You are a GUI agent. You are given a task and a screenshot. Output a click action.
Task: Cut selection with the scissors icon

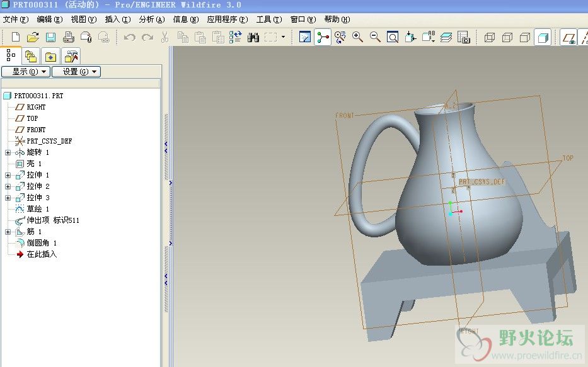[164, 37]
